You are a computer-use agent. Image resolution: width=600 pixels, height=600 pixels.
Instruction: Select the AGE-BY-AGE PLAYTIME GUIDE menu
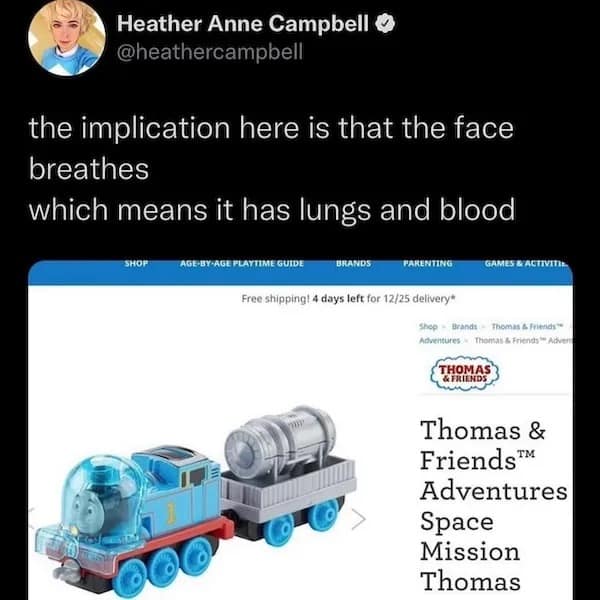click(x=242, y=264)
